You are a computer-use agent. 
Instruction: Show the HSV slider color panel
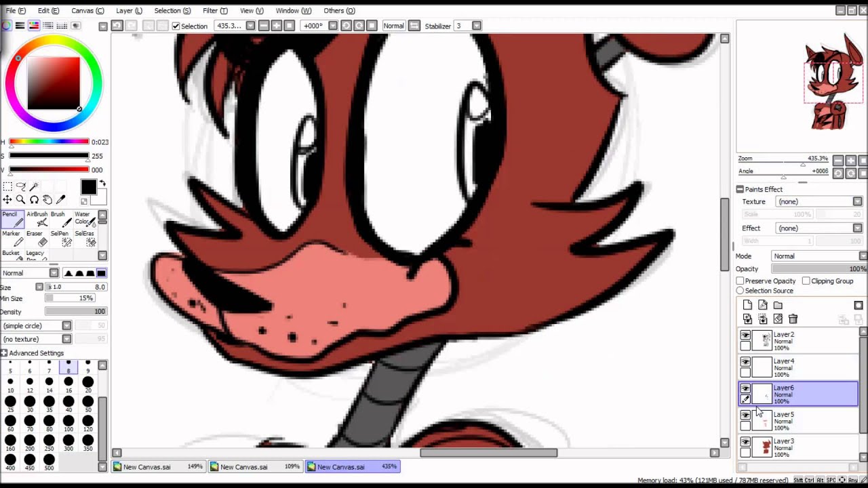coord(34,26)
